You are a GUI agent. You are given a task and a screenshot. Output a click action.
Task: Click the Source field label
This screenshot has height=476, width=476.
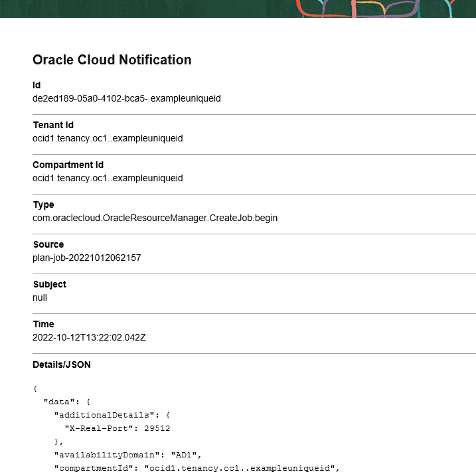(x=48, y=244)
